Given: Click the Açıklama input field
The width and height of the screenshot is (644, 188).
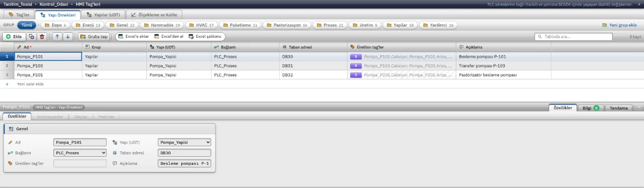Looking at the screenshot, I should [185, 163].
